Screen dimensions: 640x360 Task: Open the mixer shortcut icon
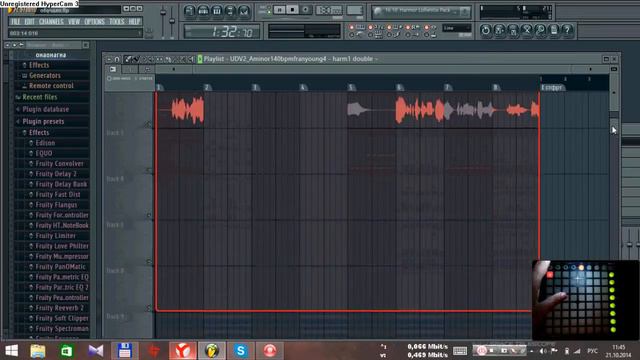pyautogui.click(x=244, y=11)
